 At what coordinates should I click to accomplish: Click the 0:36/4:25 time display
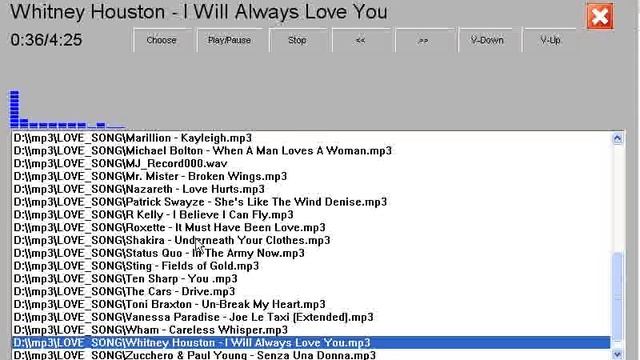[x=46, y=40]
